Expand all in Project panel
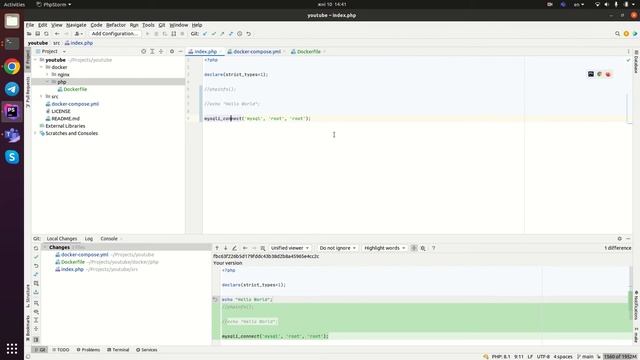This screenshot has width=640, height=360. (152, 51)
